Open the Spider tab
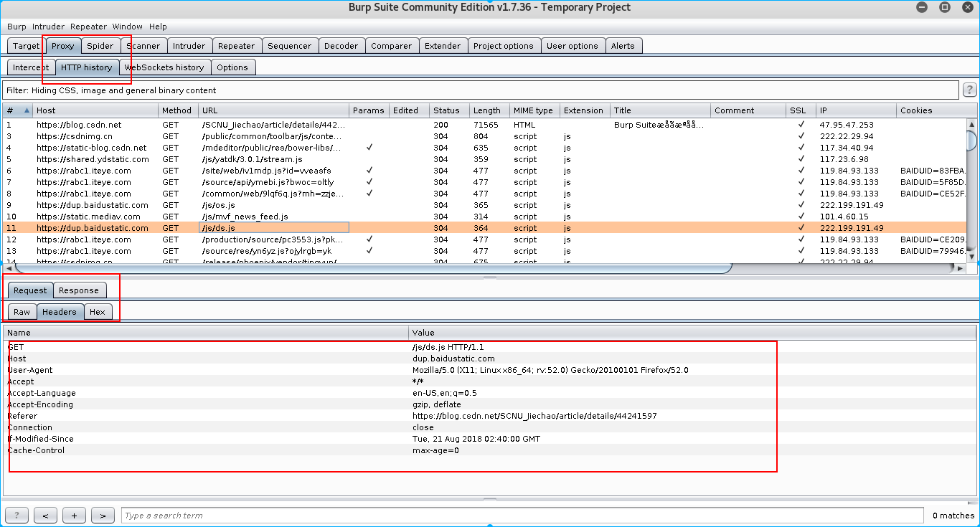This screenshot has width=980, height=527. click(100, 46)
